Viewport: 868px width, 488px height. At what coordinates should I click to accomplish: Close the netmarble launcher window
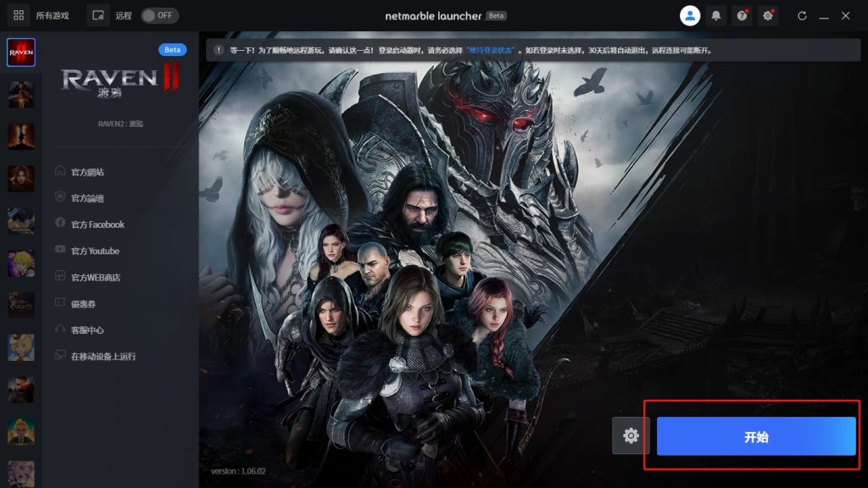coord(845,15)
